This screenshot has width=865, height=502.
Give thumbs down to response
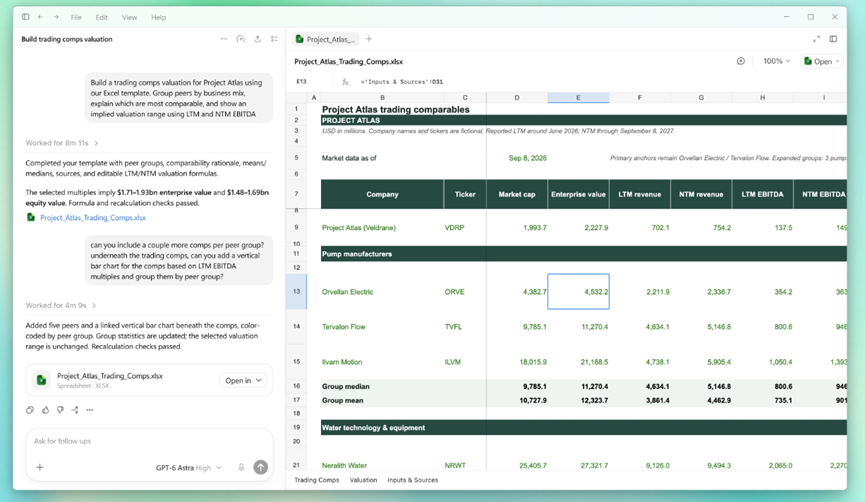tap(60, 410)
